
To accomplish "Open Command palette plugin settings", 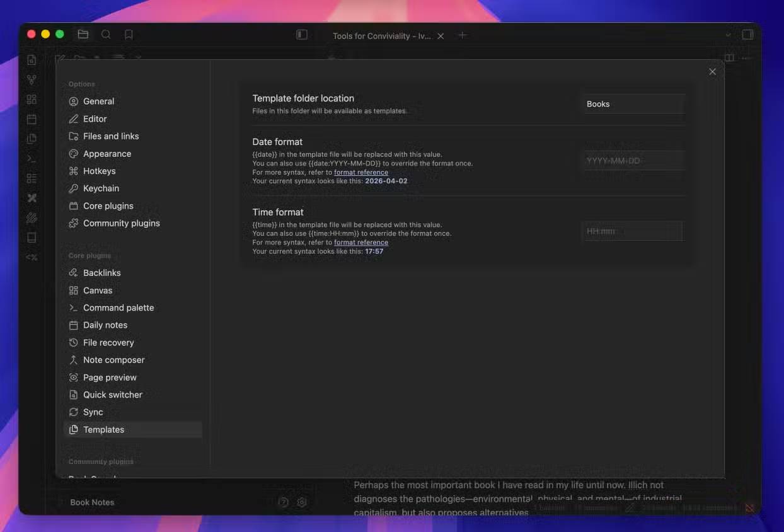I will click(133, 308).
